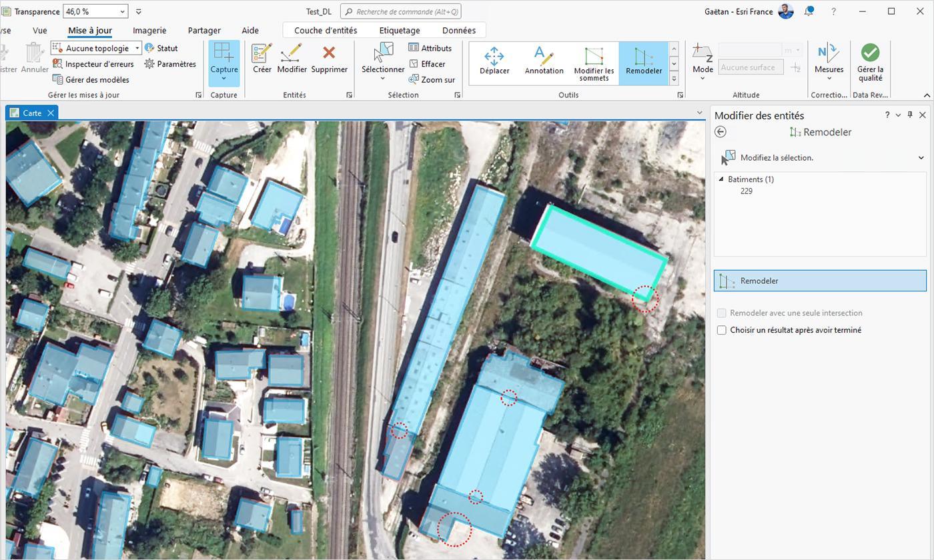Select the Carte map view tab

(x=32, y=113)
